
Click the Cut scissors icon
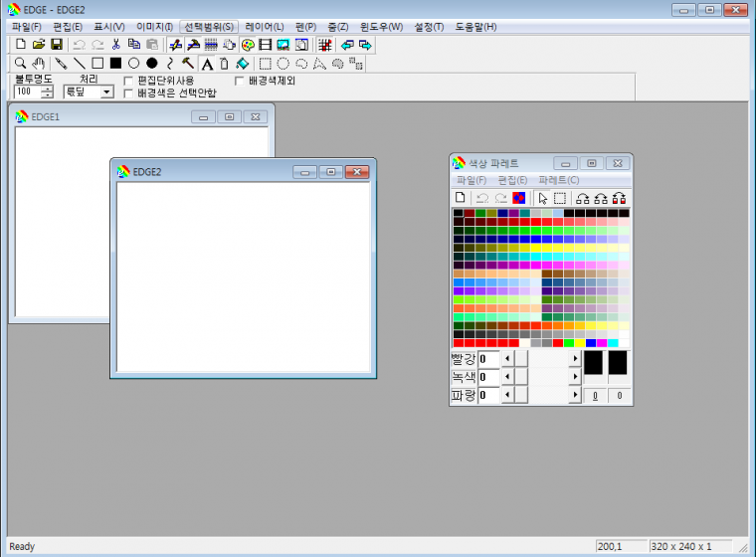pyautogui.click(x=115, y=45)
